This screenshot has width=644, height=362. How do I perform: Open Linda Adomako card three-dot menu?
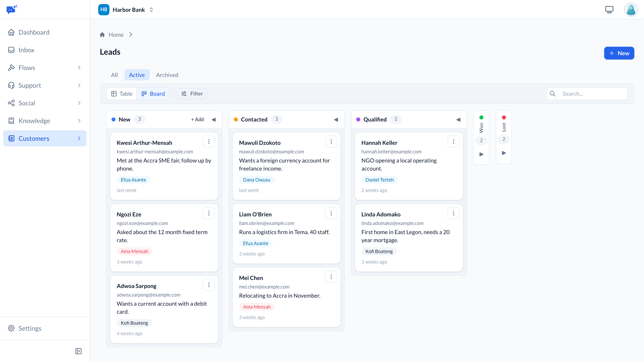pyautogui.click(x=453, y=213)
